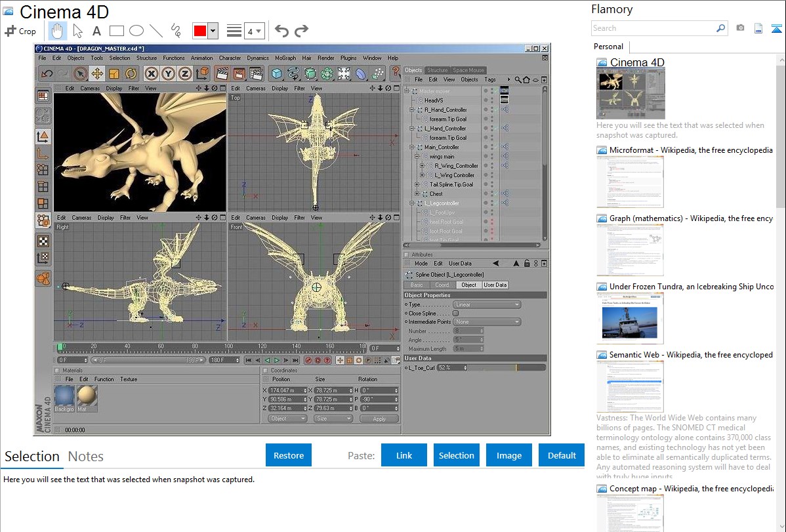Select the freehand scribble tool

(176, 31)
